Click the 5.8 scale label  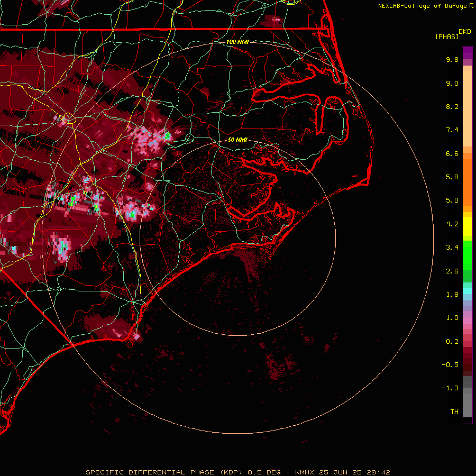click(x=452, y=177)
